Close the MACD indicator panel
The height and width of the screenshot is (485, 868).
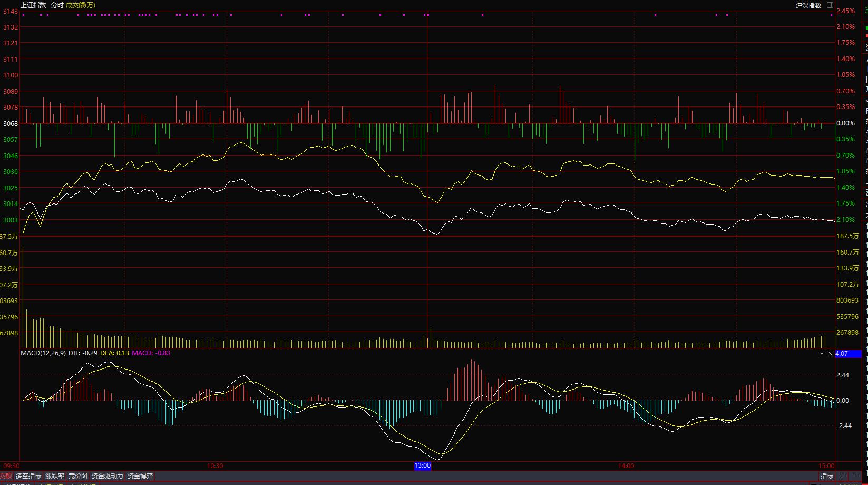coord(831,354)
